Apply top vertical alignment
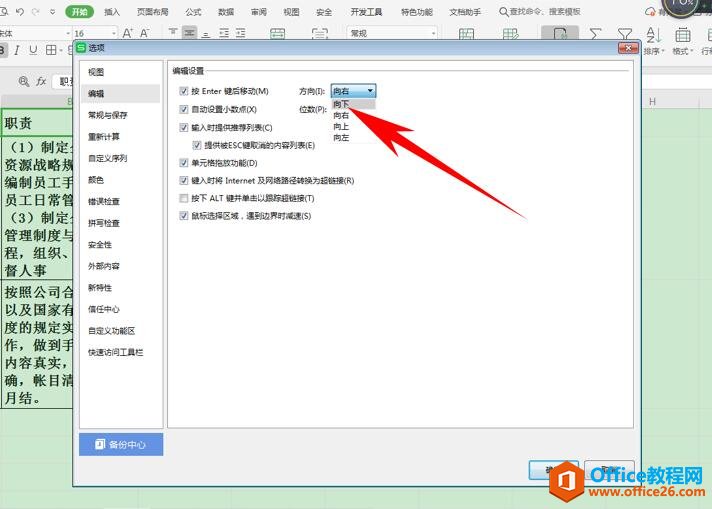The height and width of the screenshot is (509, 712). pyautogui.click(x=173, y=33)
